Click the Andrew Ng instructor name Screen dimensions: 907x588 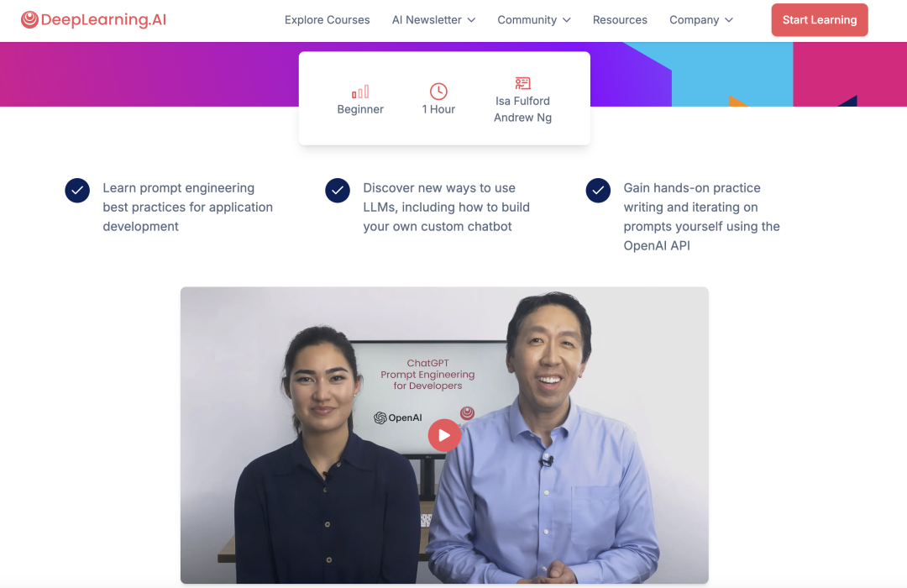pos(523,118)
